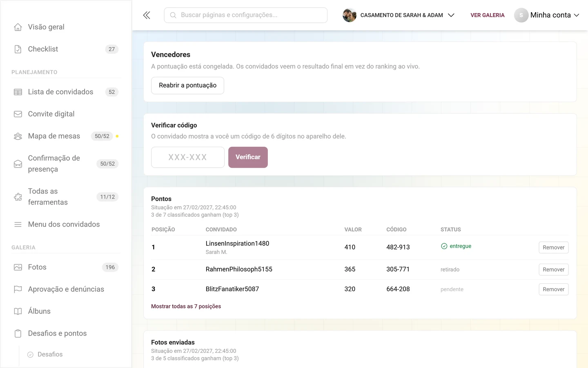Focus the Buscar páginas e configurações search field

[246, 15]
